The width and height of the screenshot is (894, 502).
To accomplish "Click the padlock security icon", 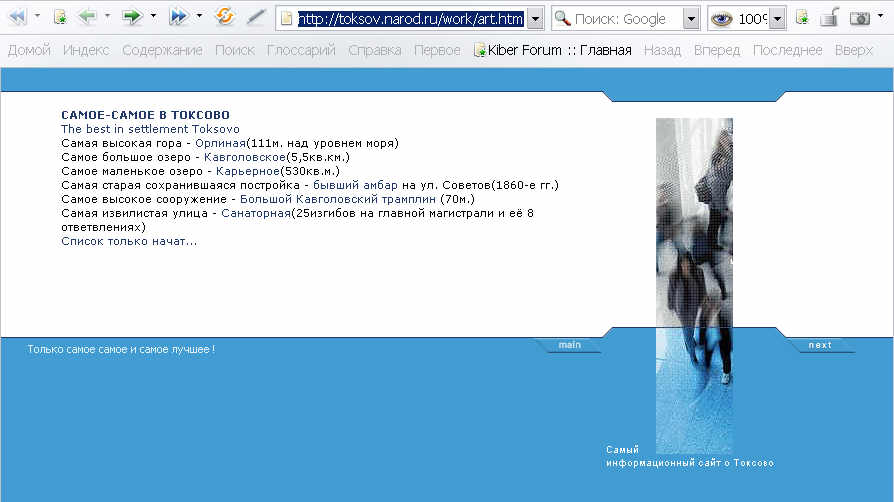I will 829,17.
